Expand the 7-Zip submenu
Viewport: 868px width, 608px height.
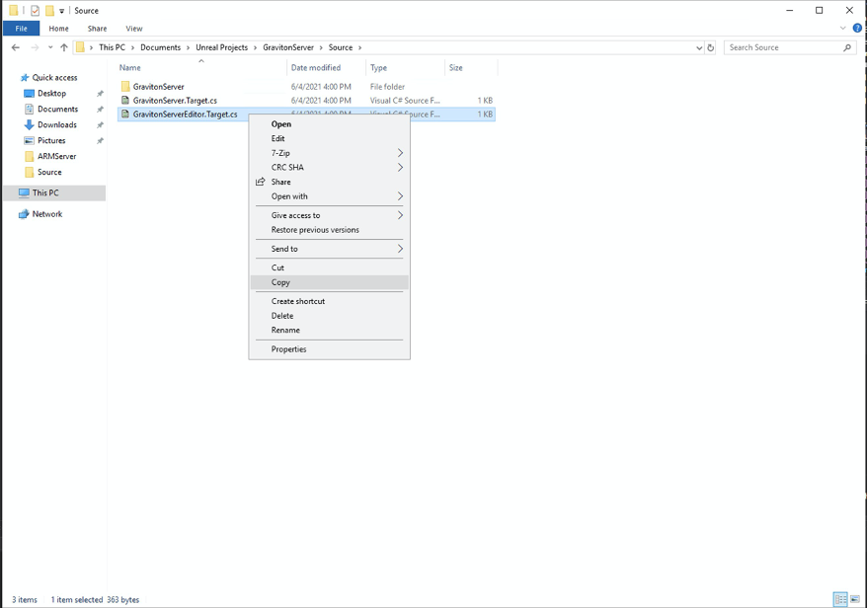point(281,153)
